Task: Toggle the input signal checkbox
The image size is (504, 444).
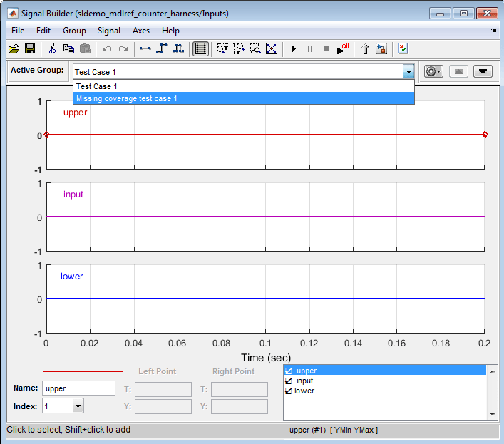Action: pyautogui.click(x=289, y=381)
